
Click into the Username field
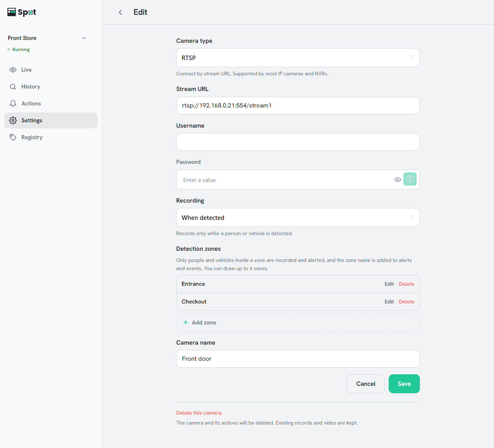[298, 142]
